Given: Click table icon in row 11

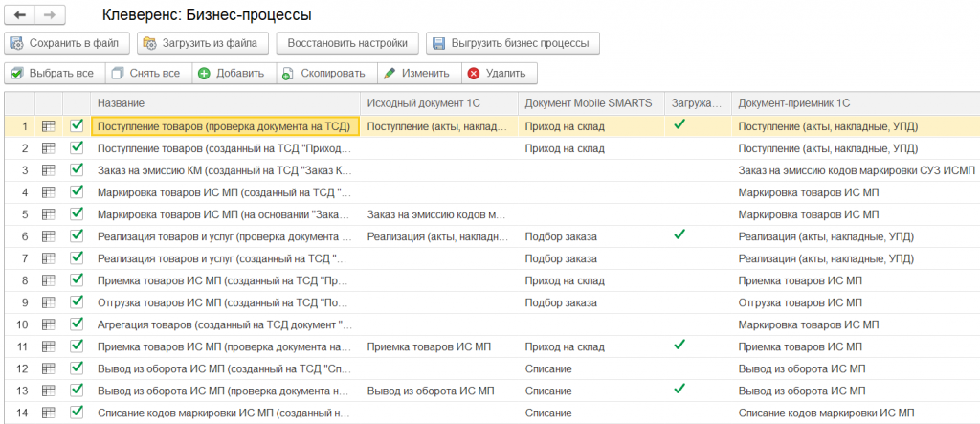Looking at the screenshot, I should click(48, 346).
